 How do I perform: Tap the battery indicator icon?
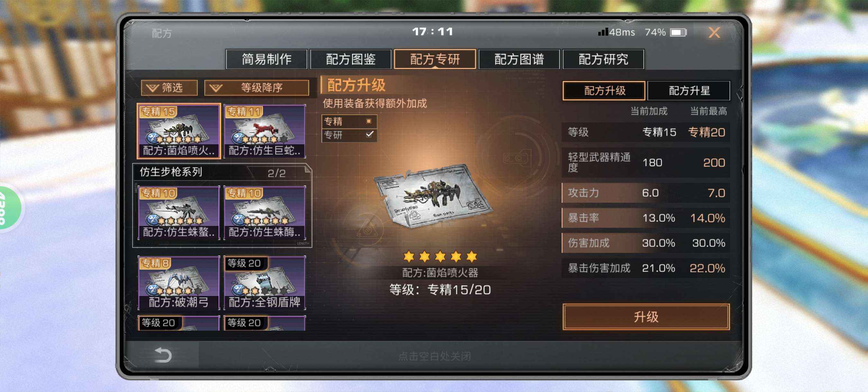click(678, 32)
